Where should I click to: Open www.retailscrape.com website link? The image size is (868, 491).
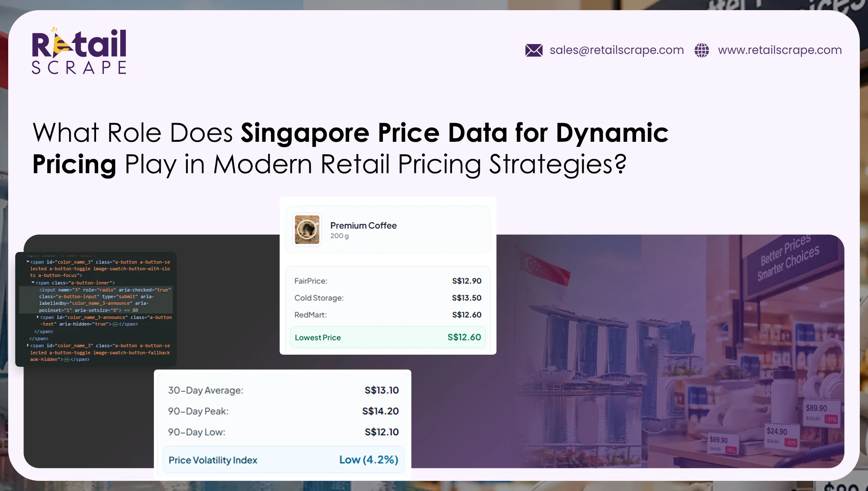click(780, 50)
